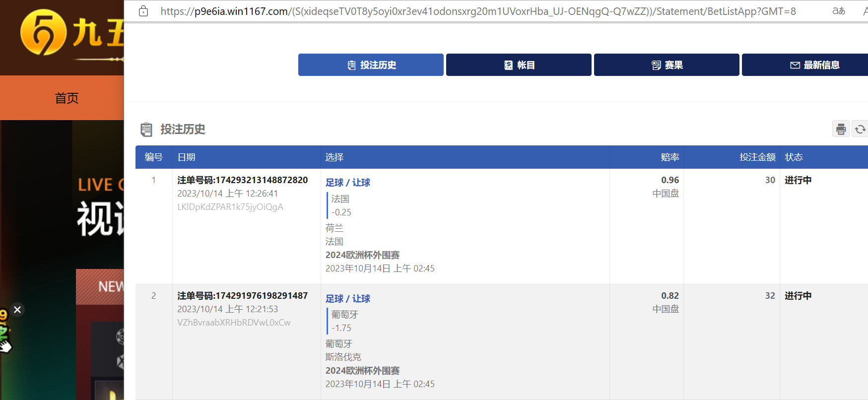This screenshot has height=400, width=868.
Task: Click the 进行中 status of bet 1
Action: pyautogui.click(x=798, y=180)
